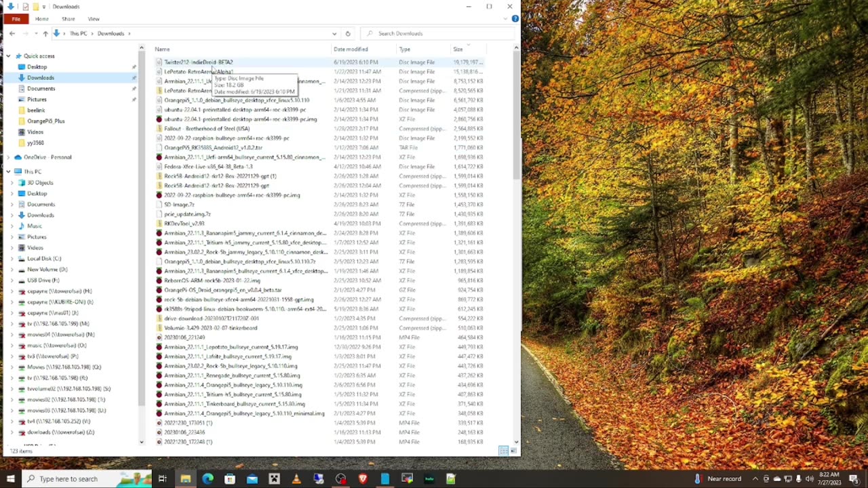Click New folder icon in title bar
The image size is (868, 488).
point(35,7)
